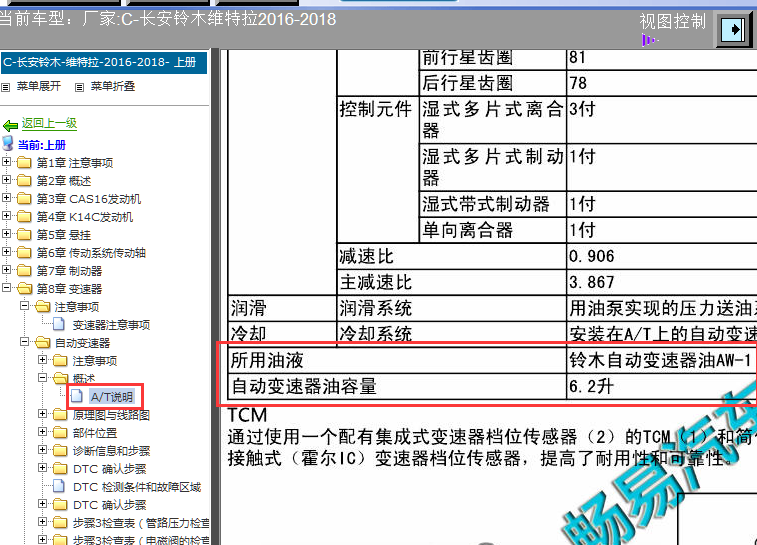This screenshot has width=757, height=545.
Task: Click the 菜单折叠 list icon
Action: tap(80, 87)
